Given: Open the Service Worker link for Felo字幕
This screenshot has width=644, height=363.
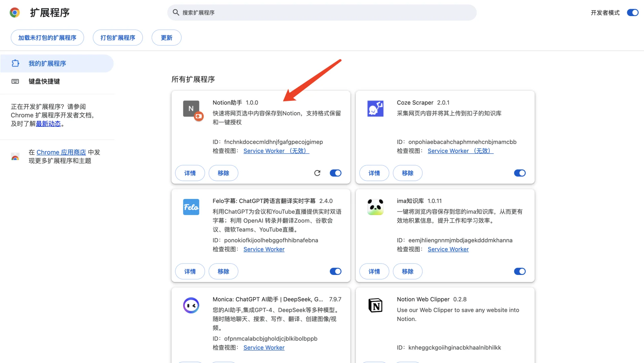Looking at the screenshot, I should (264, 249).
